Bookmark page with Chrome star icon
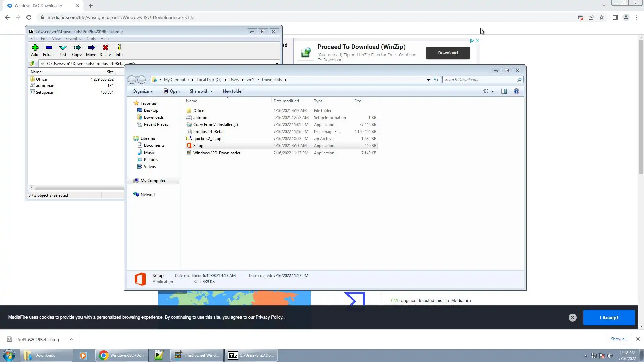 click(602, 17)
